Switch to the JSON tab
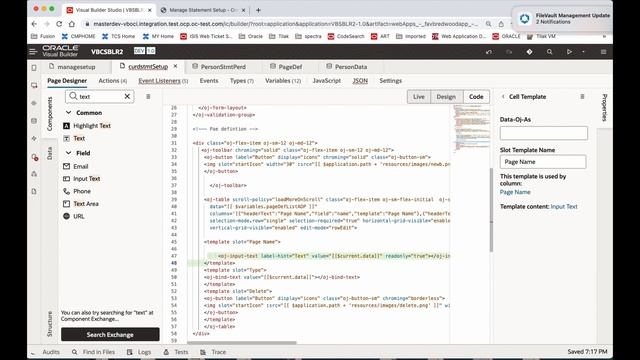The height and width of the screenshot is (360, 640). click(x=360, y=81)
